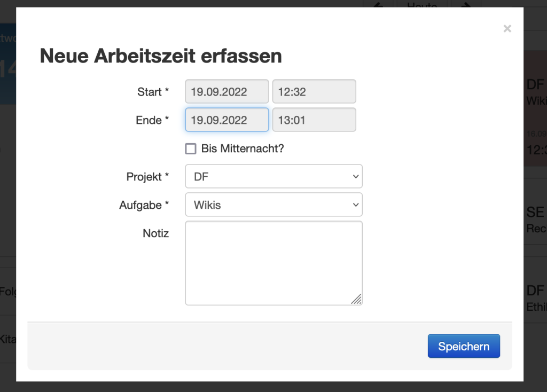
Task: Open the Projekt dropdown showing DF
Action: tap(273, 176)
